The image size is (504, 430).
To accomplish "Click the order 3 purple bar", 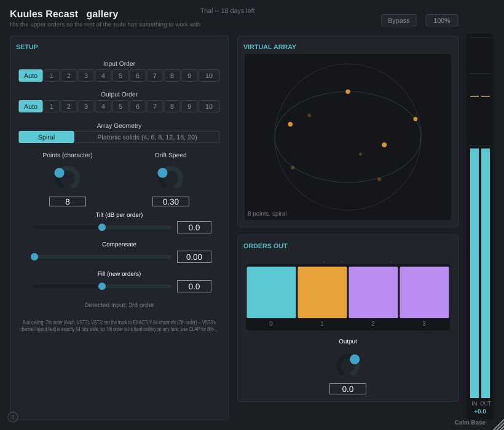I will 424,292.
